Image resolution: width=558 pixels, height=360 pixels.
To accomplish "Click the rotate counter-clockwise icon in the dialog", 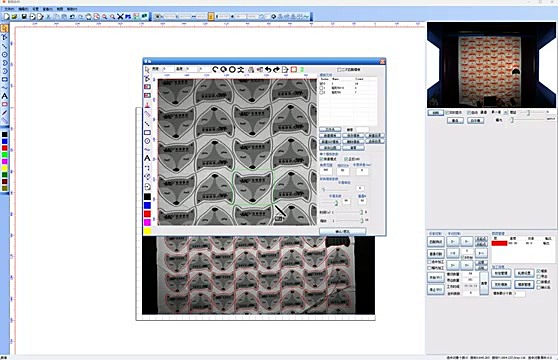I will pyautogui.click(x=215, y=69).
